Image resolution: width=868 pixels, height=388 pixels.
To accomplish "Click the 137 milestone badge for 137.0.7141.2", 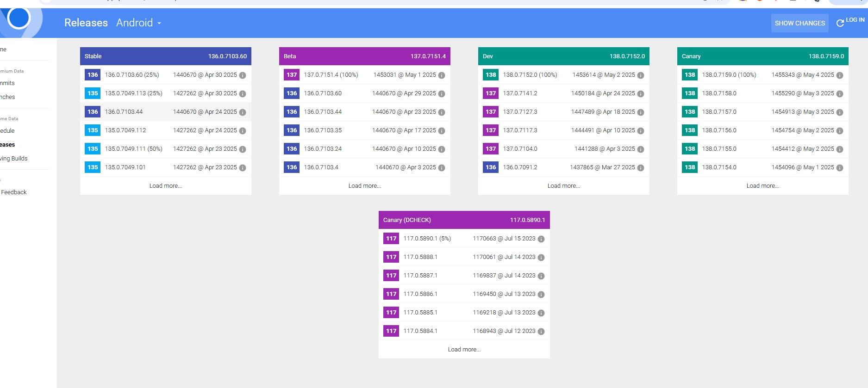I will [491, 93].
